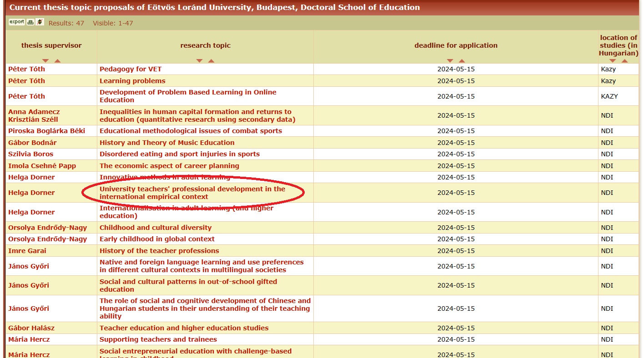Screen dimensions: 644x358
Task: Click deadline 2024-05-15 in Pedagogy for VET row
Action: tap(456, 69)
